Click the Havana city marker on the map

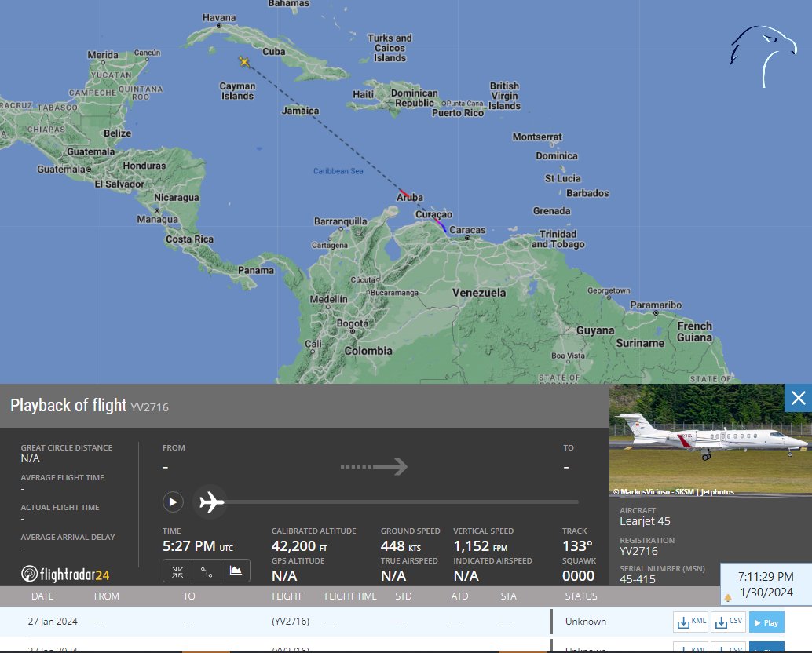tap(219, 25)
